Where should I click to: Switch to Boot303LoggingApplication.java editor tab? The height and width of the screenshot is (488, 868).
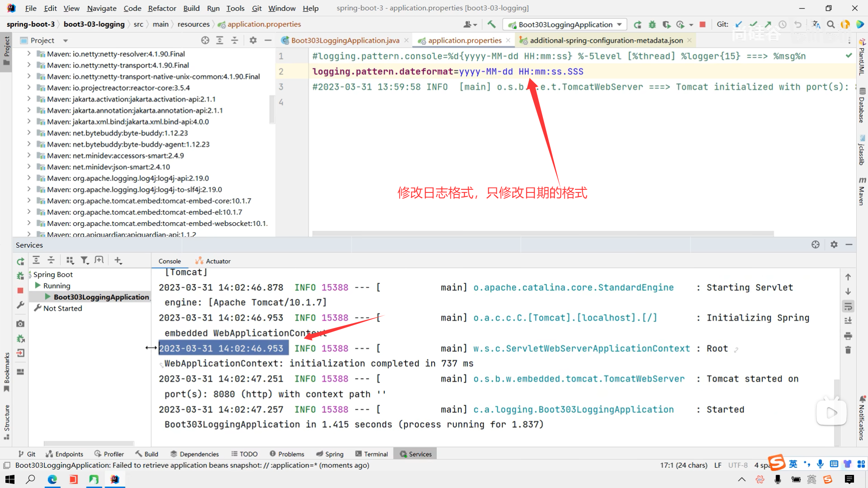344,41
